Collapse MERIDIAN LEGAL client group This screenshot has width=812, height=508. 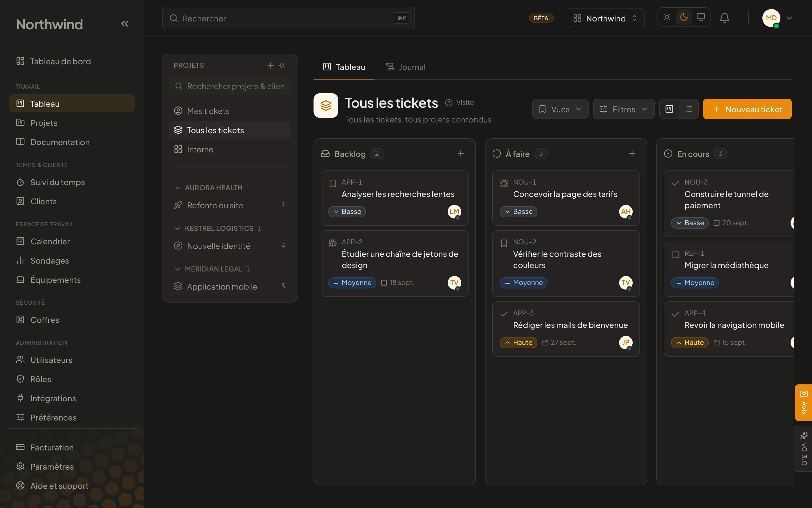point(212,269)
